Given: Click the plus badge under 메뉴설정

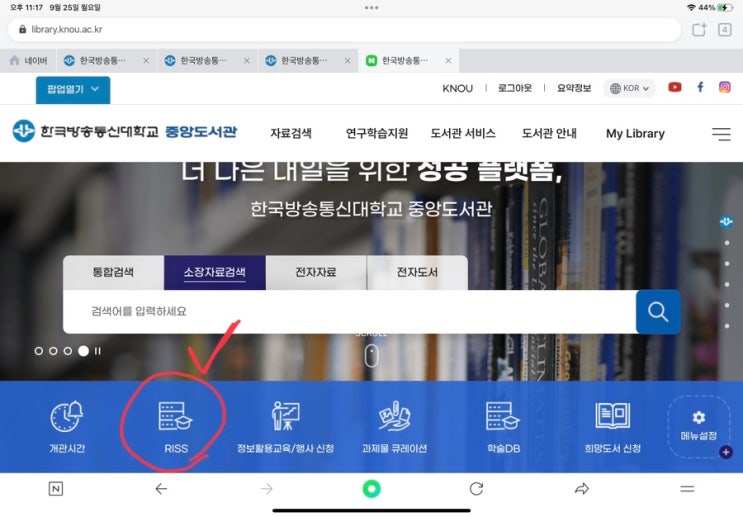Looking at the screenshot, I should click(x=725, y=452).
